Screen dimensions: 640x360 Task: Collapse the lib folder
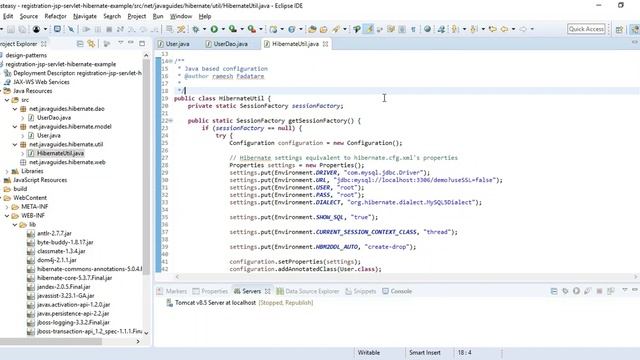[15, 224]
